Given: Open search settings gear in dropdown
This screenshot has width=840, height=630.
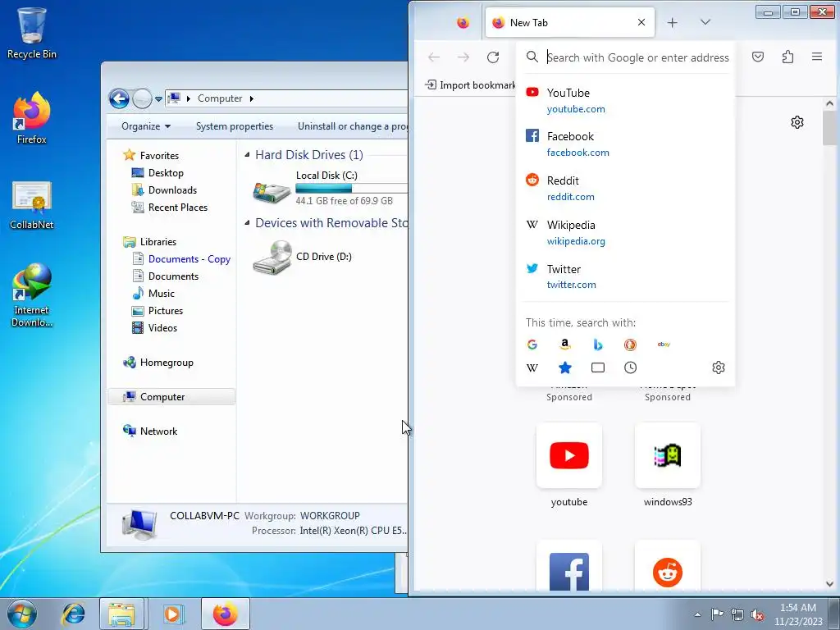Looking at the screenshot, I should click(719, 367).
